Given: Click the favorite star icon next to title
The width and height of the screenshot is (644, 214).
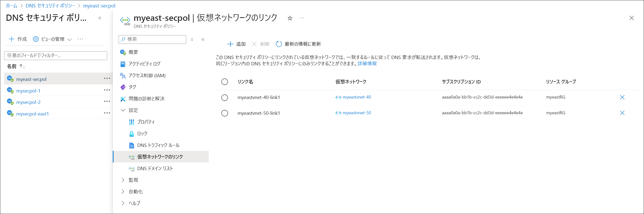Looking at the screenshot, I should 290,18.
